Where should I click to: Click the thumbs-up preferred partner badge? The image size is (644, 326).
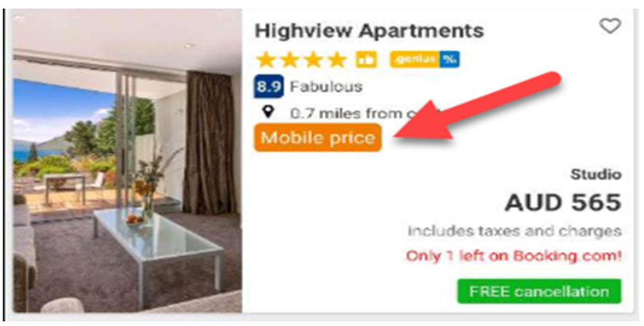(367, 60)
